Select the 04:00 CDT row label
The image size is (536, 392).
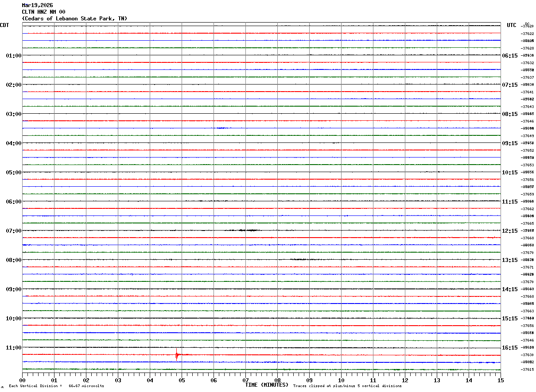pyautogui.click(x=14, y=143)
